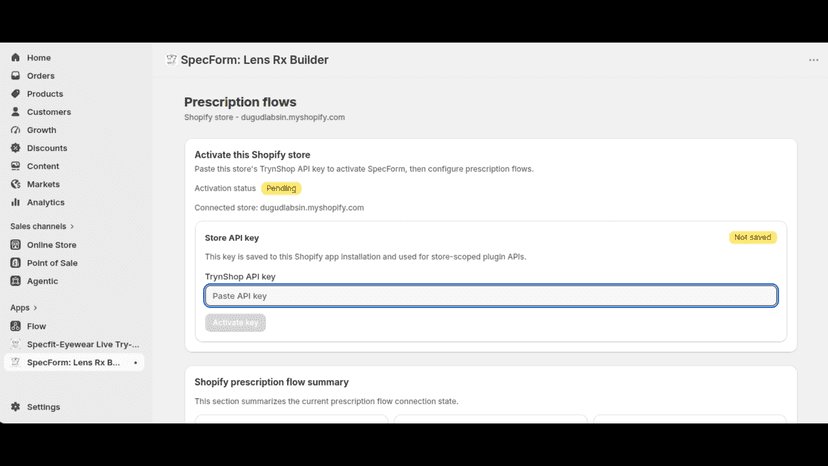Click the pin dot on SpecForm sidebar item
Image resolution: width=828 pixels, height=466 pixels.
coord(136,362)
